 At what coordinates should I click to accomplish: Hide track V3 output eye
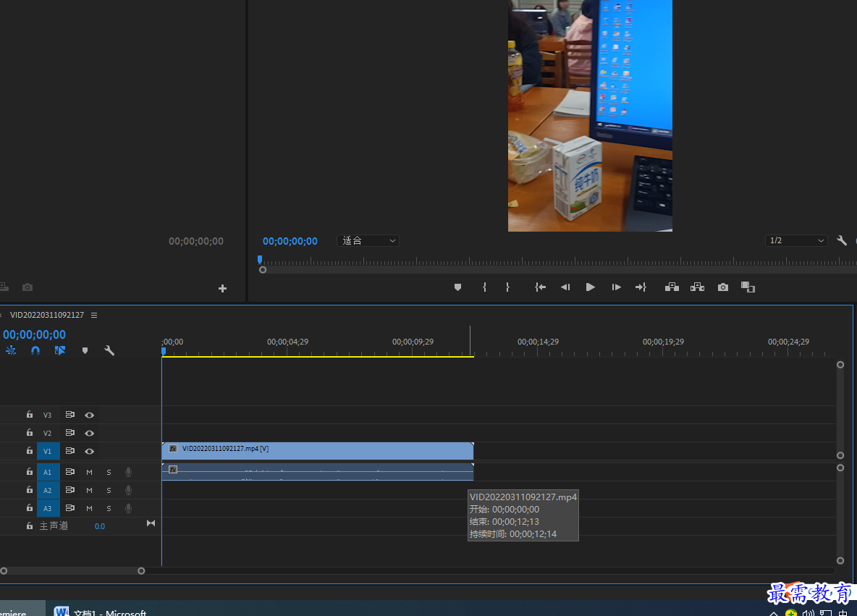pyautogui.click(x=90, y=415)
